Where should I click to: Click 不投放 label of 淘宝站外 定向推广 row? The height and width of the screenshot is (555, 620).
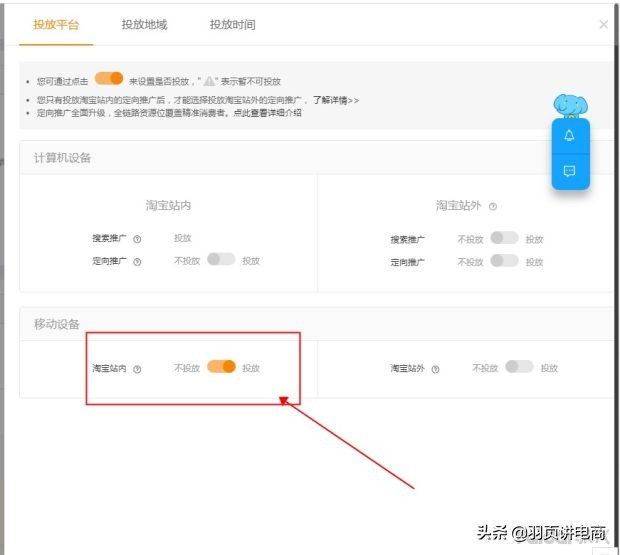(471, 262)
